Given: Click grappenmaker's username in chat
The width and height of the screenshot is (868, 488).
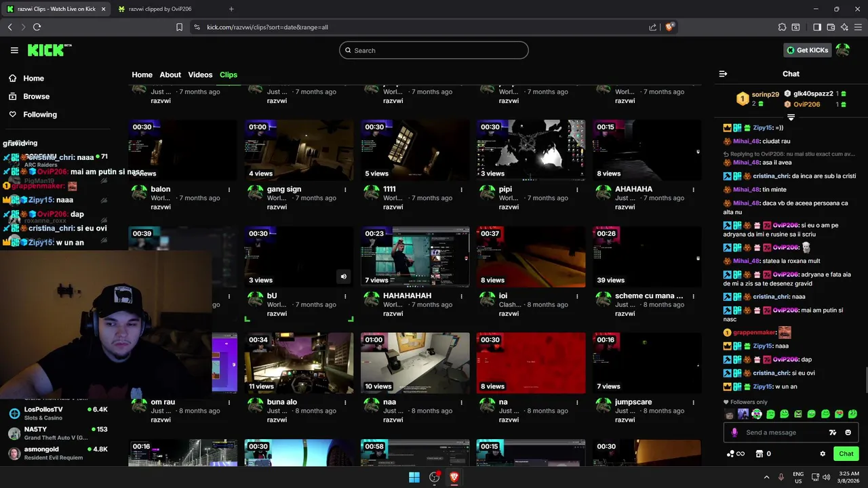Looking at the screenshot, I should (x=754, y=333).
